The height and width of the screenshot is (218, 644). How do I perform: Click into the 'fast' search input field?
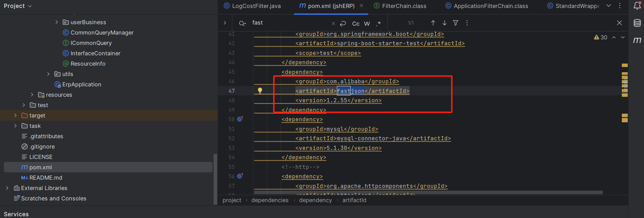click(290, 23)
